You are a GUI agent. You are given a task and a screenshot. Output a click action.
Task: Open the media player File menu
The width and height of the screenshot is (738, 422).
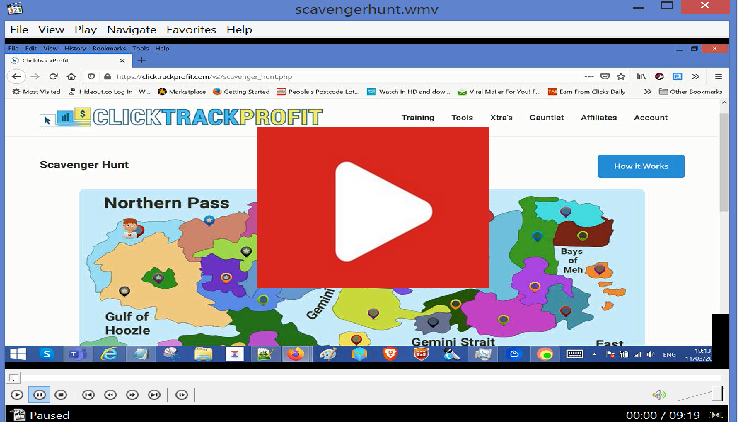[x=19, y=30]
